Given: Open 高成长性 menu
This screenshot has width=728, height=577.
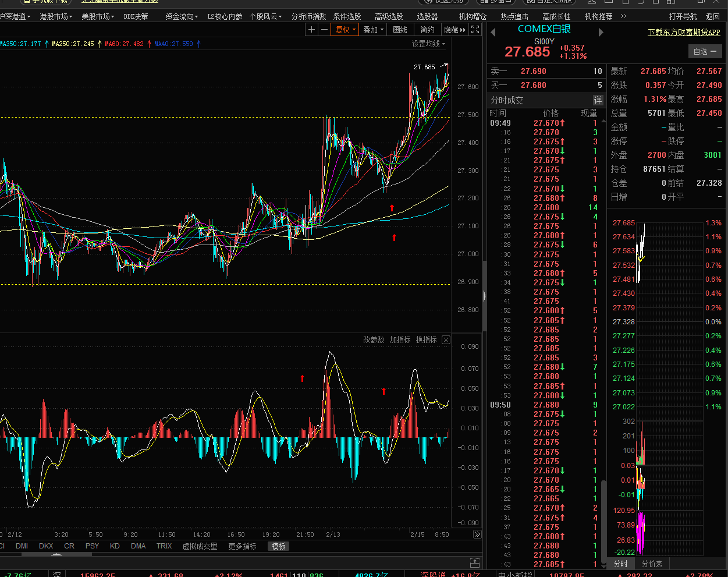Looking at the screenshot, I should tap(556, 16).
